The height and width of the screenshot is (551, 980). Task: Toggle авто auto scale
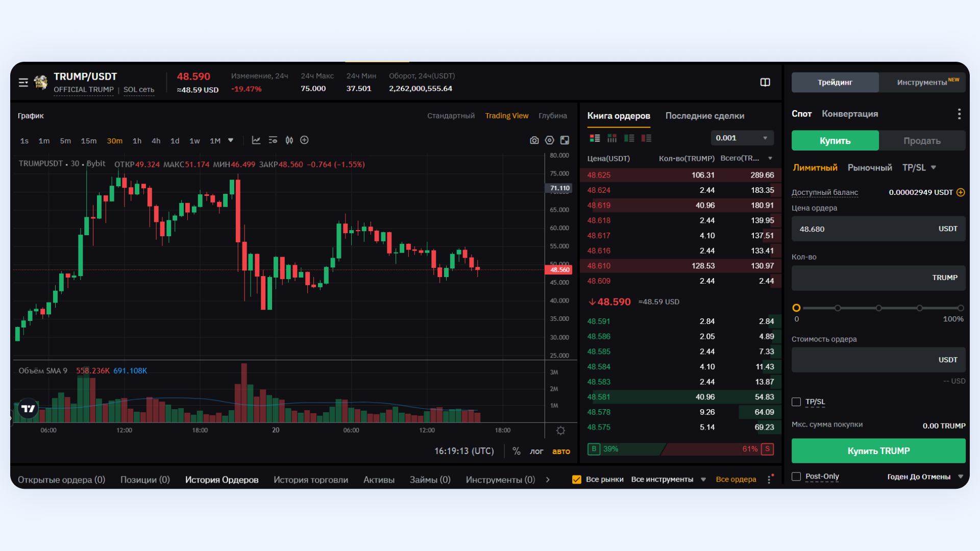click(561, 451)
